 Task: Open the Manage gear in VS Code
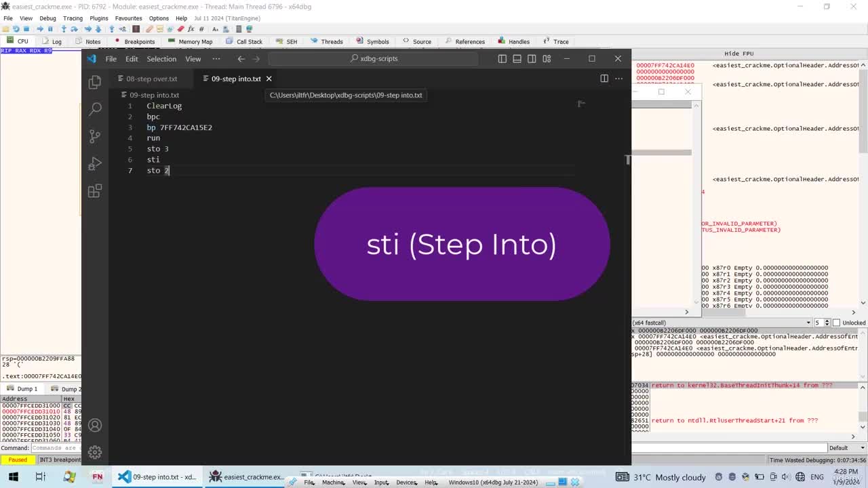point(95,452)
